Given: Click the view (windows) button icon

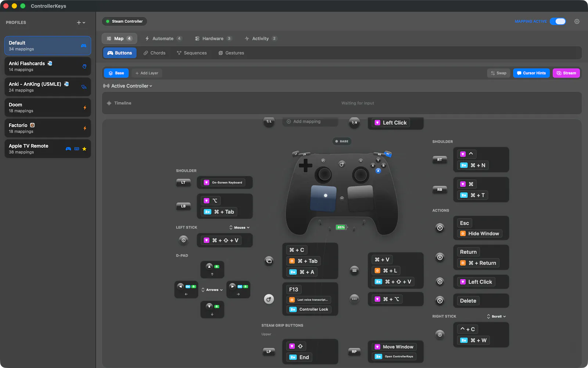Looking at the screenshot, I should click(x=269, y=261).
